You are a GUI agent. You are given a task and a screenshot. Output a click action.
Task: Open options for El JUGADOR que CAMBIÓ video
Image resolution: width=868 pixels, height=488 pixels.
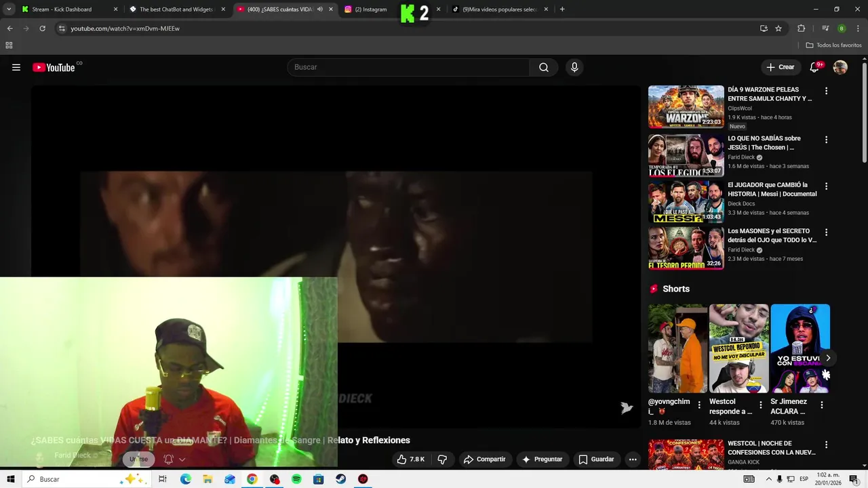pos(826,186)
